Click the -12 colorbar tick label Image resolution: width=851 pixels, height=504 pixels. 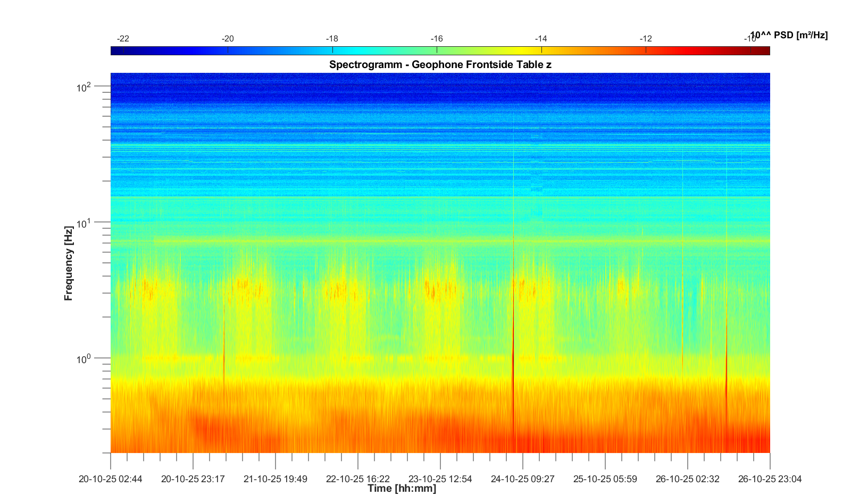[646, 39]
